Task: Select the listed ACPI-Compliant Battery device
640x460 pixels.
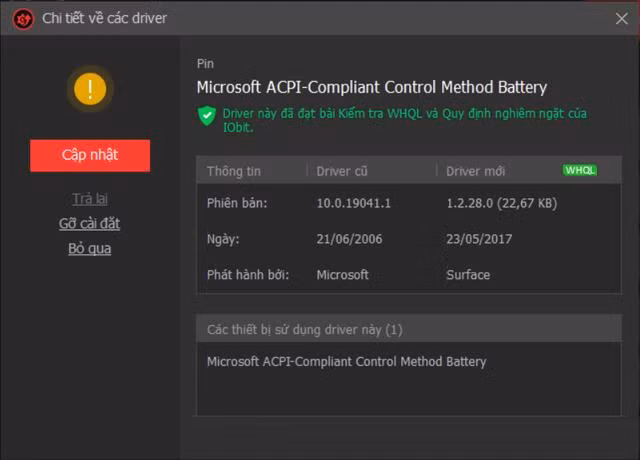Action: (x=347, y=362)
